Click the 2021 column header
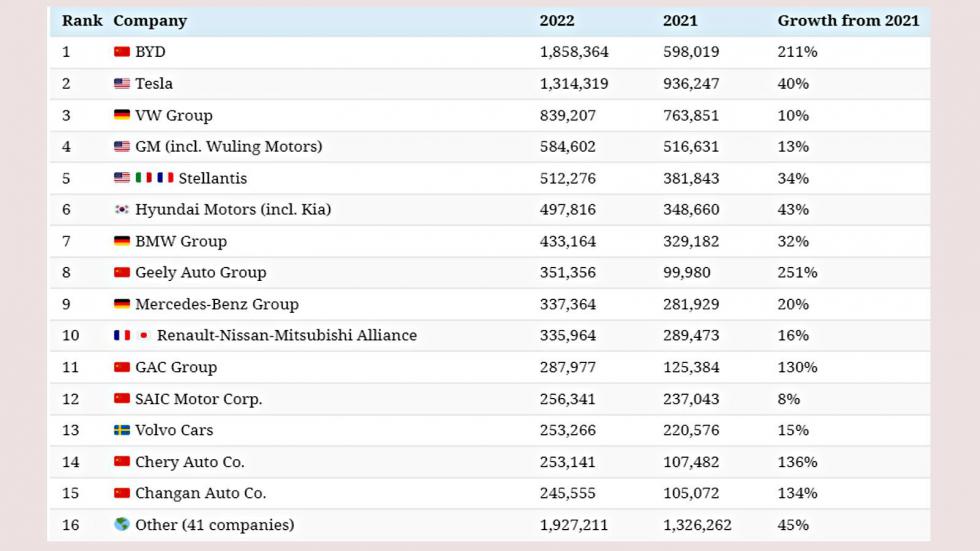The image size is (980, 551). click(x=680, y=21)
